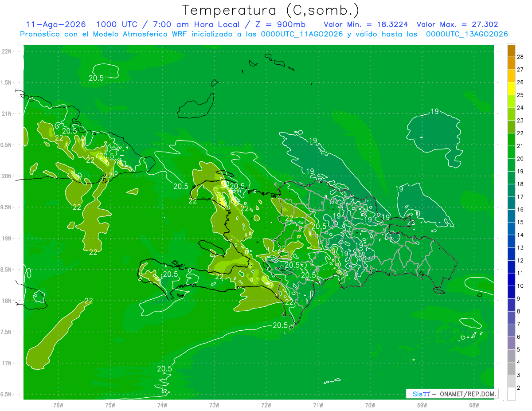Click the "20.5" contour label near 17N
Image resolution: width=532 pixels, height=411 pixels.
(x=164, y=368)
